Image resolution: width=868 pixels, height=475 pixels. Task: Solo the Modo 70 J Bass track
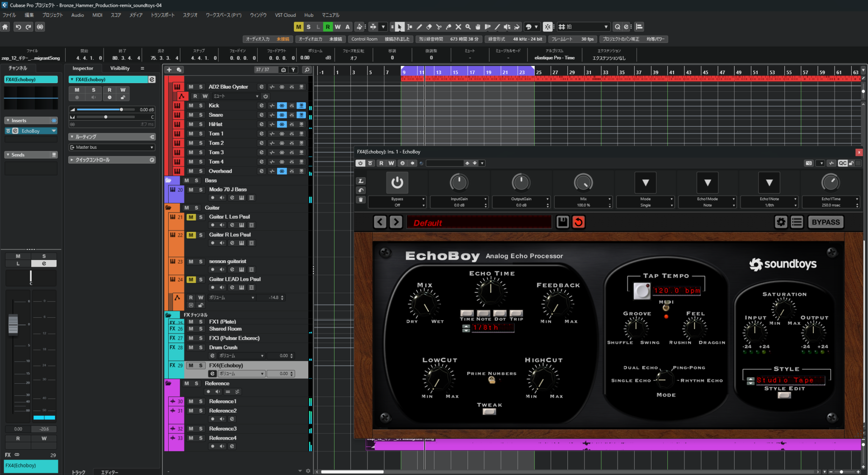click(x=201, y=190)
